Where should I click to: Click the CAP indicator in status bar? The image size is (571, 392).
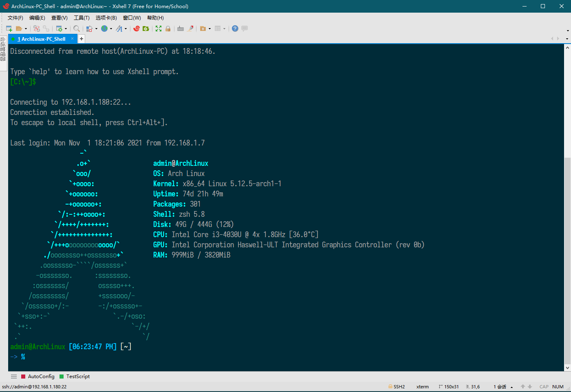pos(544,386)
